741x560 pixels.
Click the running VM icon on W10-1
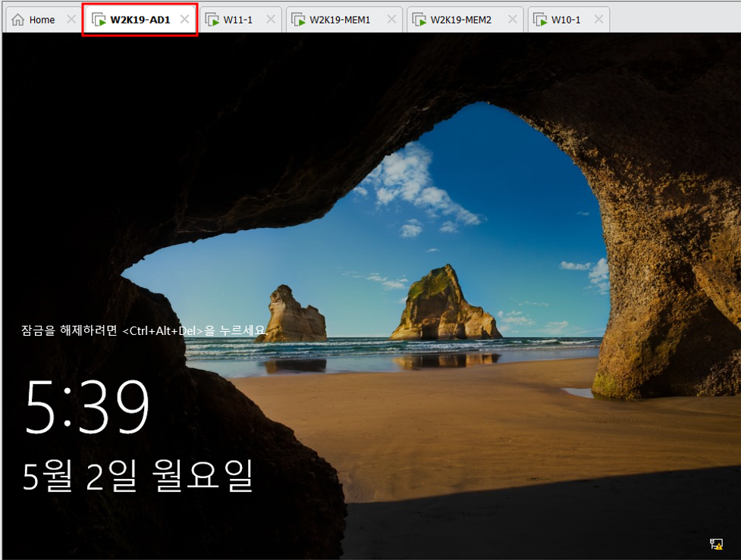(540, 20)
